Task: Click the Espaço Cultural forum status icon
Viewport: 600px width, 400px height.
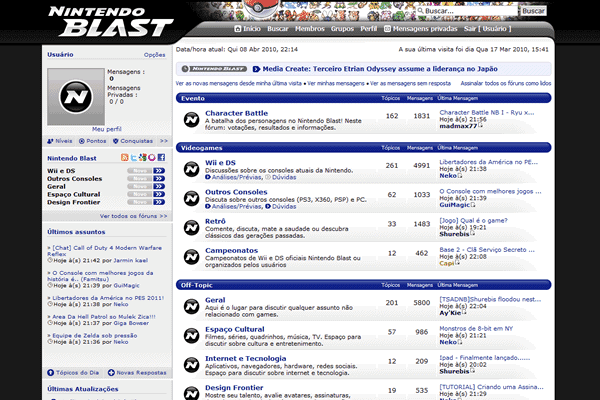Action: pyautogui.click(x=191, y=336)
